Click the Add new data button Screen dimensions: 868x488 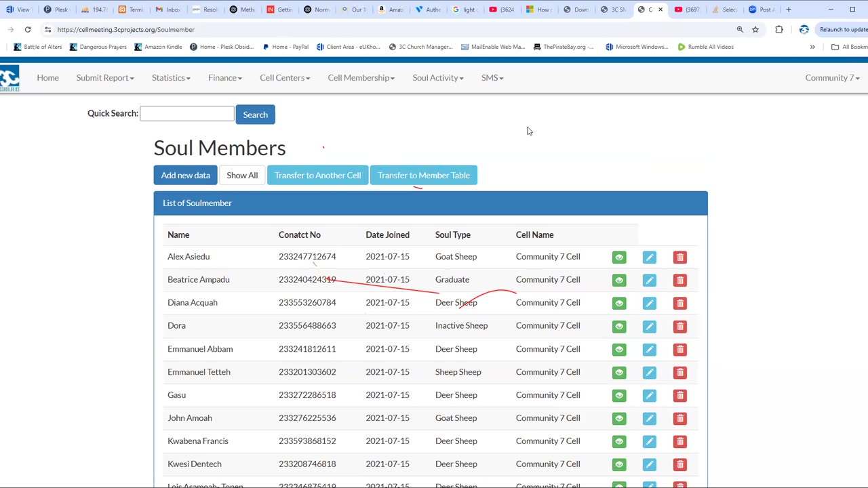[x=185, y=176]
